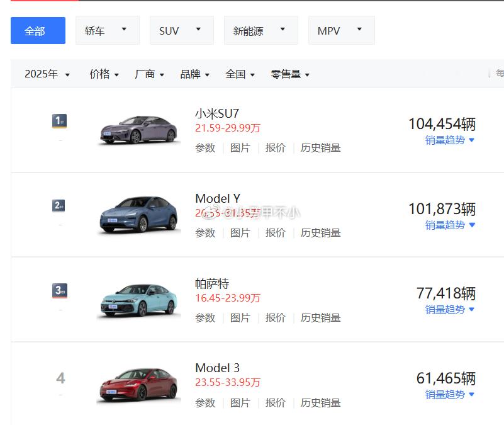Viewport: 504px width, 425px height.
Task: Expand 销量趋势 for 小米SU7
Action: (450, 140)
